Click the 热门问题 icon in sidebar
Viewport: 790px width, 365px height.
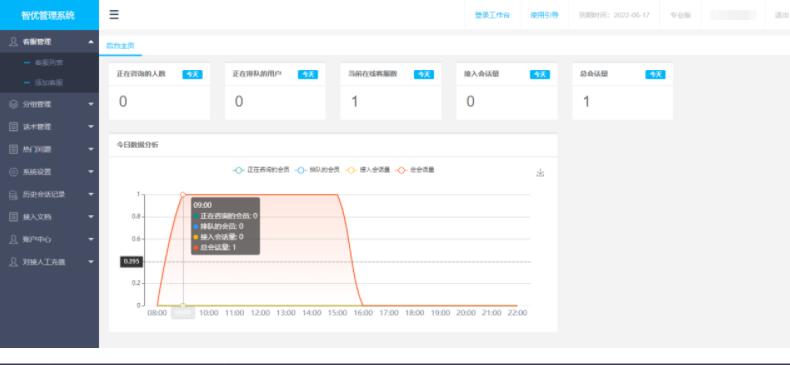tap(14, 150)
